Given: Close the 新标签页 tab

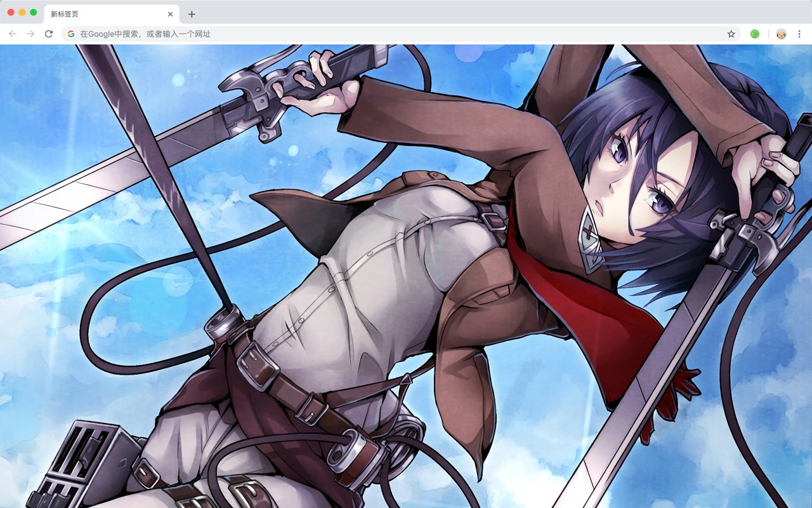Looking at the screenshot, I should (170, 14).
